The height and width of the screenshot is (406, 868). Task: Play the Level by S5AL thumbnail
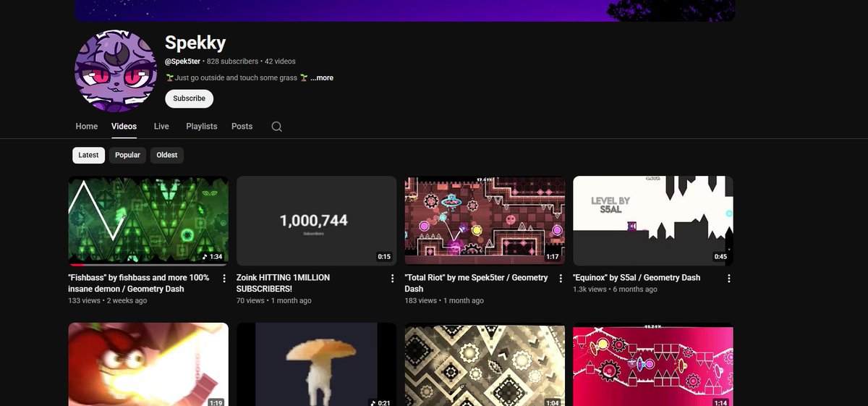click(x=653, y=221)
